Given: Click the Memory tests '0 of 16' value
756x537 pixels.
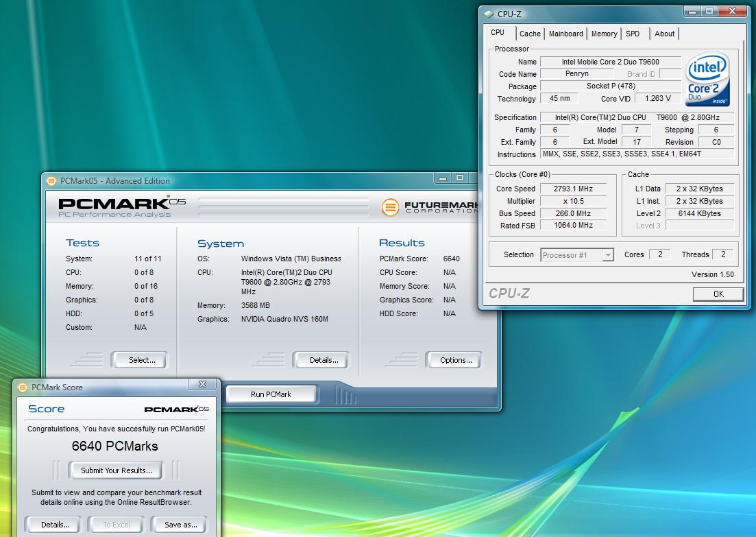Looking at the screenshot, I should point(145,286).
